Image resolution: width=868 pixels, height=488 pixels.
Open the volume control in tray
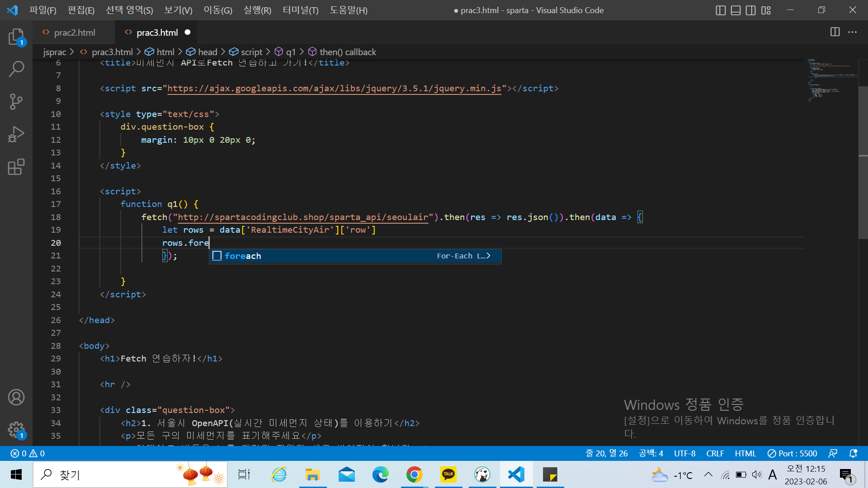[x=757, y=474]
